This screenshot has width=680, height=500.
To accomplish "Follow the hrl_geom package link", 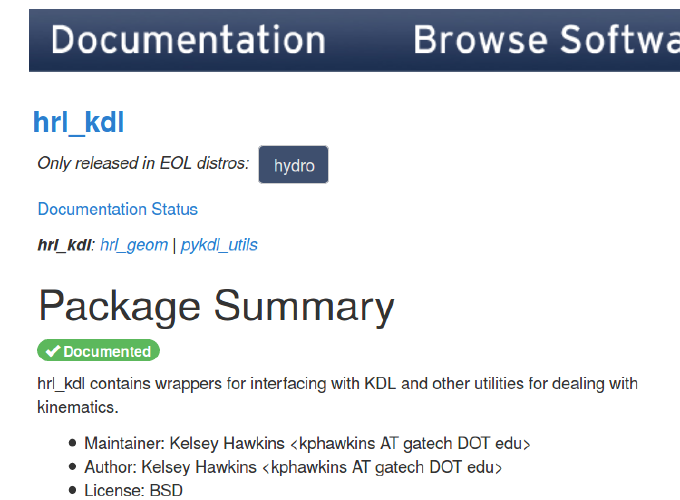I will [x=134, y=245].
